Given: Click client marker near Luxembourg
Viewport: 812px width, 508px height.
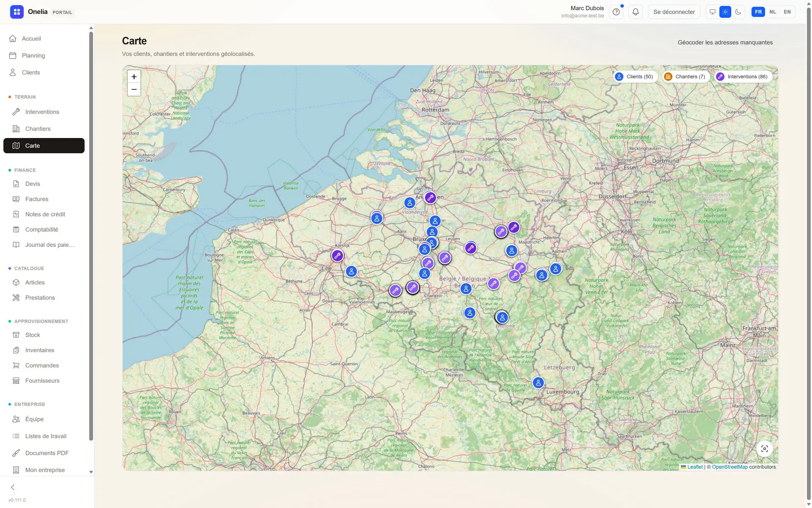Looking at the screenshot, I should point(538,383).
